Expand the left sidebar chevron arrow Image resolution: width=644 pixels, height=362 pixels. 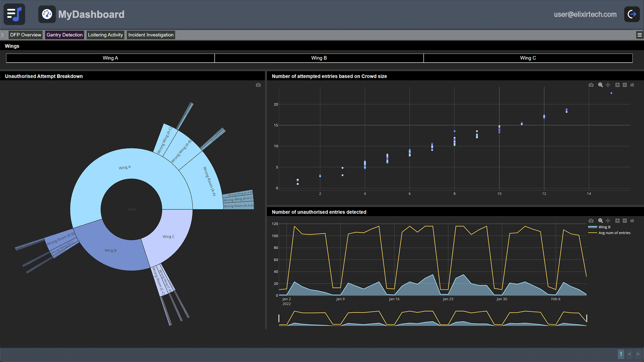point(2,35)
